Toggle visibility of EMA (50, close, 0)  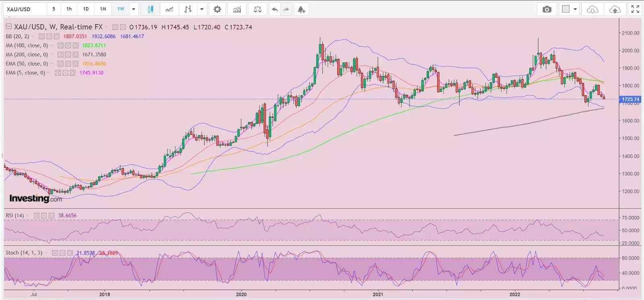60,64
